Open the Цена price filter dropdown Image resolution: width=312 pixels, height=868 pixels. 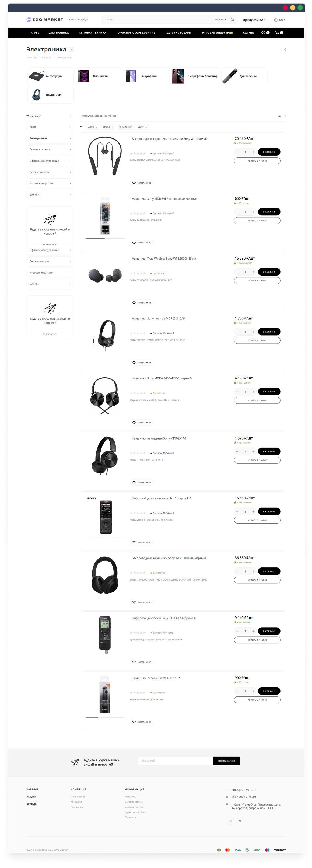point(92,127)
